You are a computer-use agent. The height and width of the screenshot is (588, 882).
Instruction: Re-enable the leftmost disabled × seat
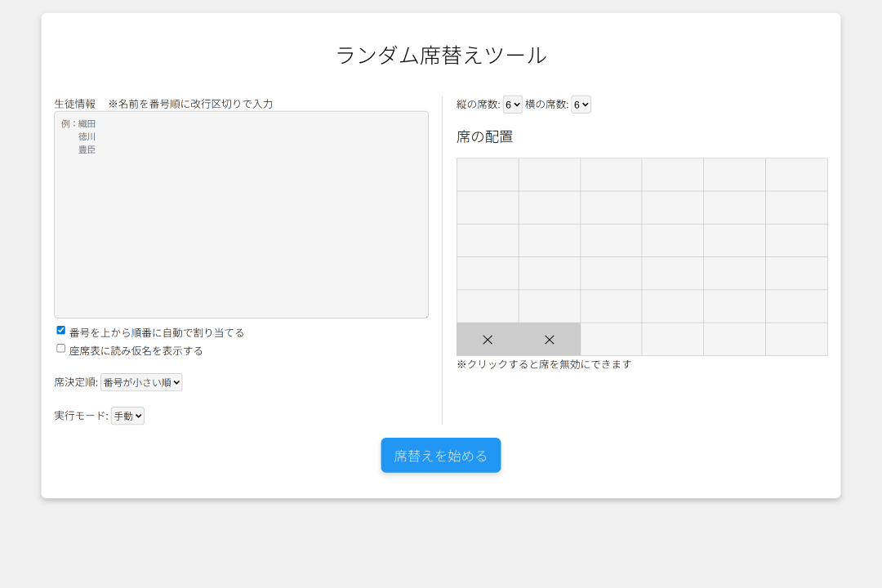pyautogui.click(x=488, y=338)
